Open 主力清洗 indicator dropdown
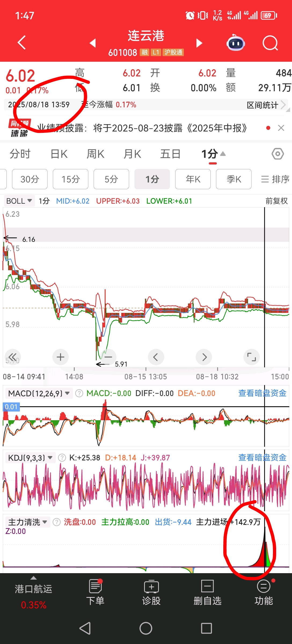Screen dimensions: 292x644 (x=27, y=522)
